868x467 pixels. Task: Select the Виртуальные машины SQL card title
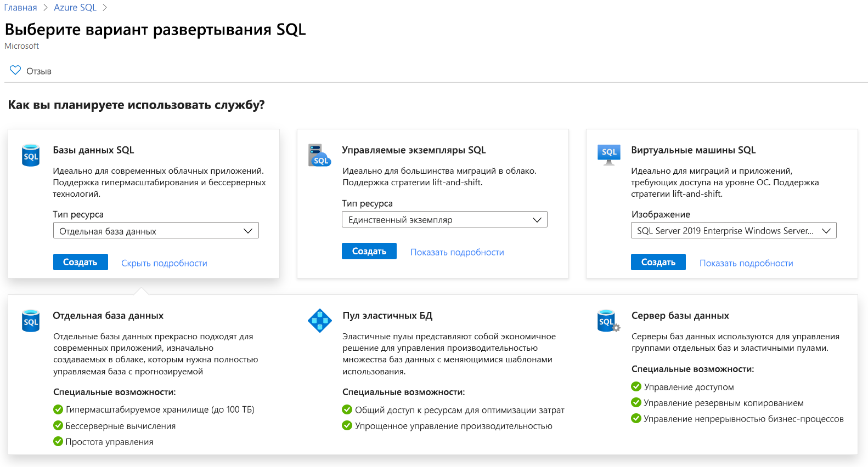click(x=693, y=150)
